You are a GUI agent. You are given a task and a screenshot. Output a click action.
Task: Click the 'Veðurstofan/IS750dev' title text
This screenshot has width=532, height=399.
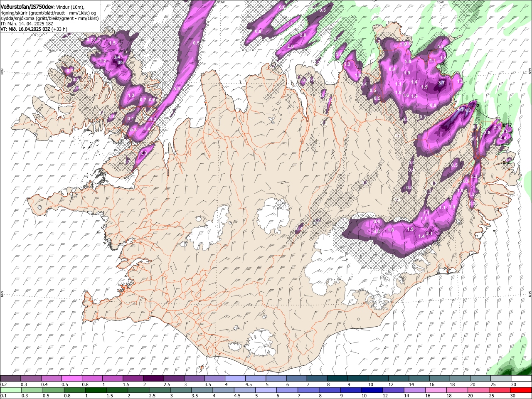[27, 7]
